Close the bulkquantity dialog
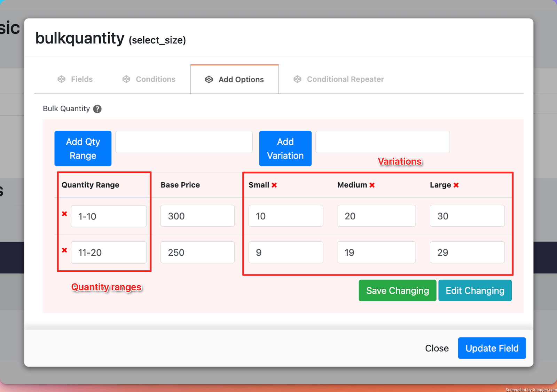Image resolution: width=557 pixels, height=392 pixels. coord(437,348)
